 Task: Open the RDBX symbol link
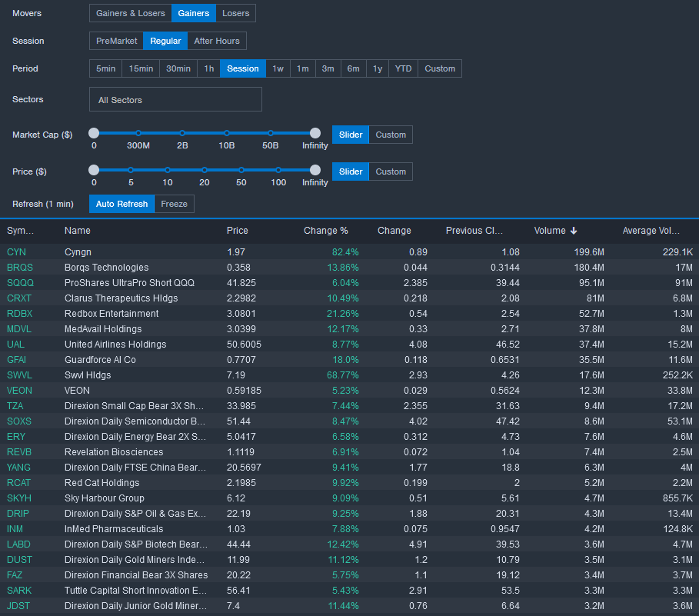[20, 313]
